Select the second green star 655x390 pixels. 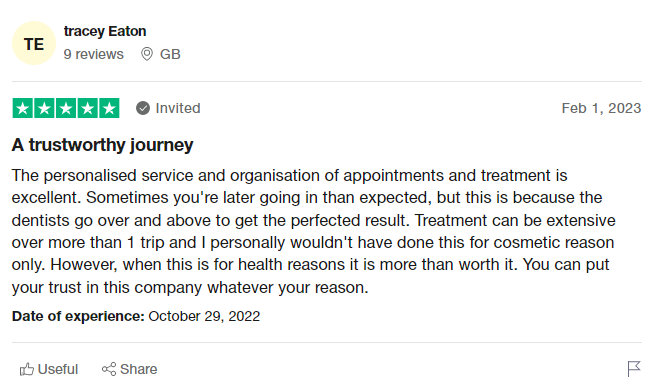tap(44, 108)
